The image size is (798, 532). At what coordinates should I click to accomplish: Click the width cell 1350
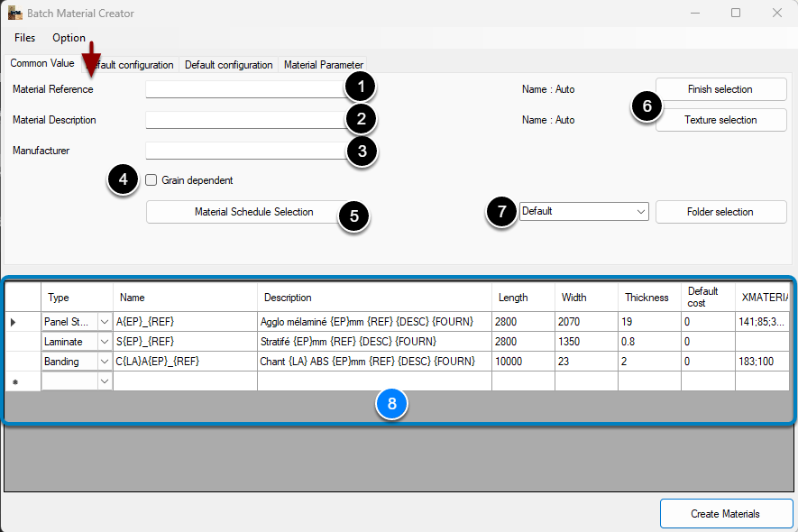tap(586, 342)
